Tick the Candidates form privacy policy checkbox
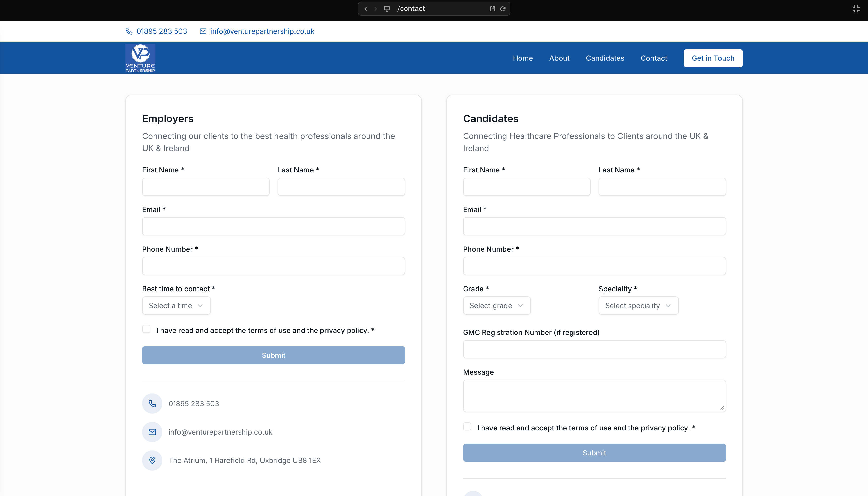Viewport: 868px width, 496px height. pos(467,426)
